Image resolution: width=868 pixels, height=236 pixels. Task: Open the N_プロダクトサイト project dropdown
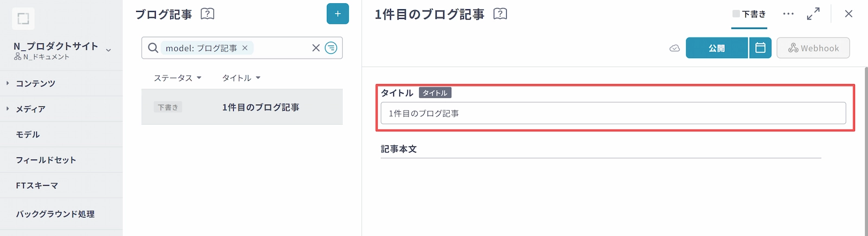(x=108, y=50)
